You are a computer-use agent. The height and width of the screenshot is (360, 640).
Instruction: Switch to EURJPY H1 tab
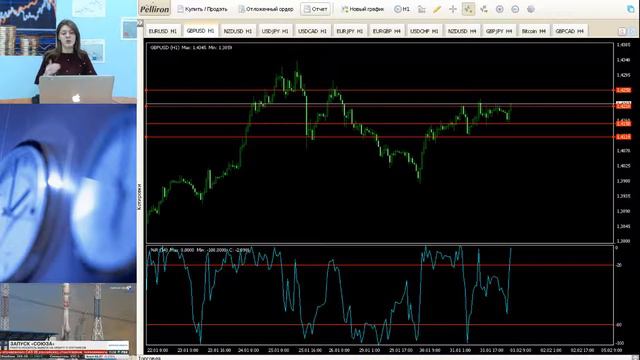[x=349, y=31]
